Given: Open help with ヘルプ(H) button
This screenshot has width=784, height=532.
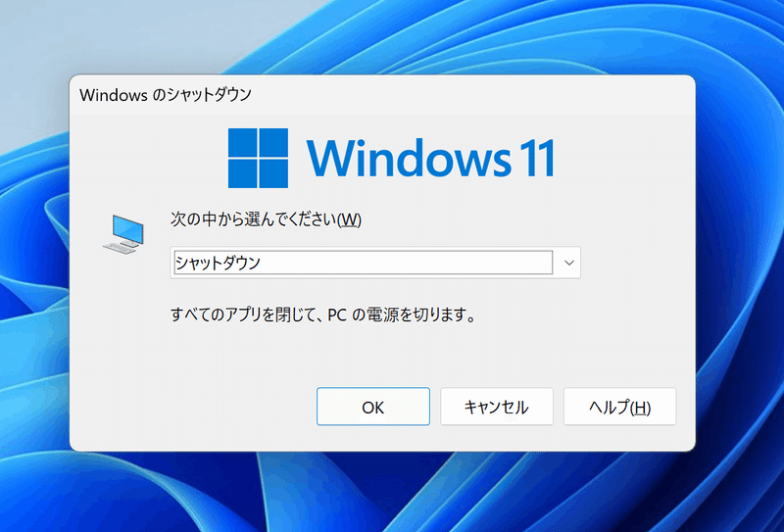Looking at the screenshot, I should point(620,407).
